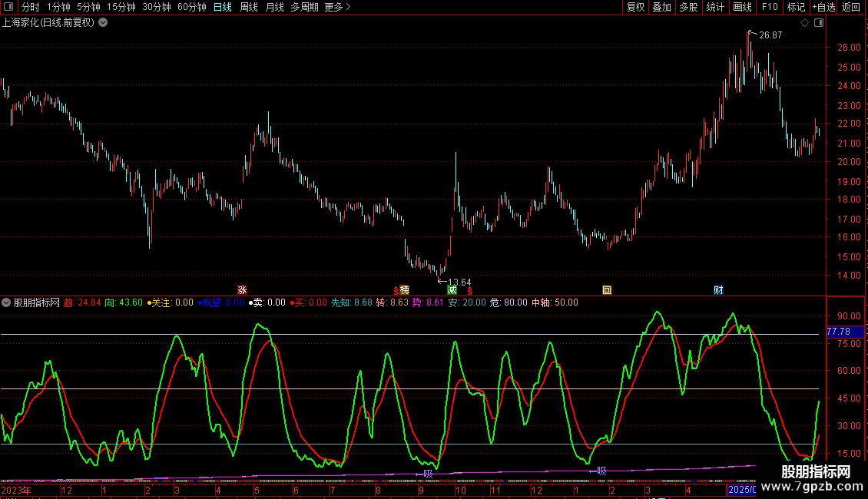868x499 pixels.
Task: Click the highlighted 2025 date label
Action: (x=742, y=490)
